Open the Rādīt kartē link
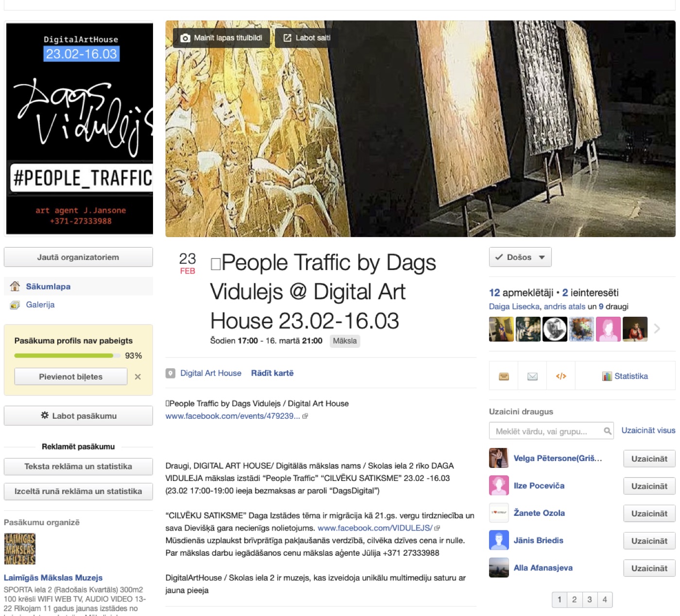 (x=272, y=373)
